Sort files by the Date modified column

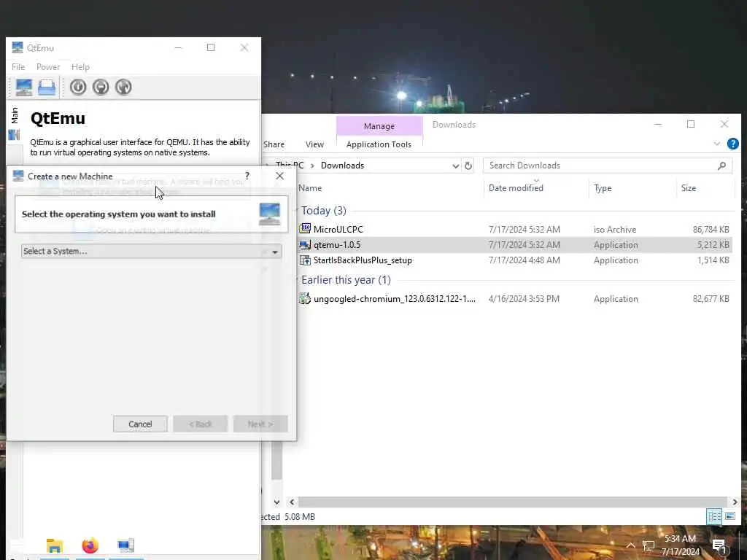pos(516,188)
